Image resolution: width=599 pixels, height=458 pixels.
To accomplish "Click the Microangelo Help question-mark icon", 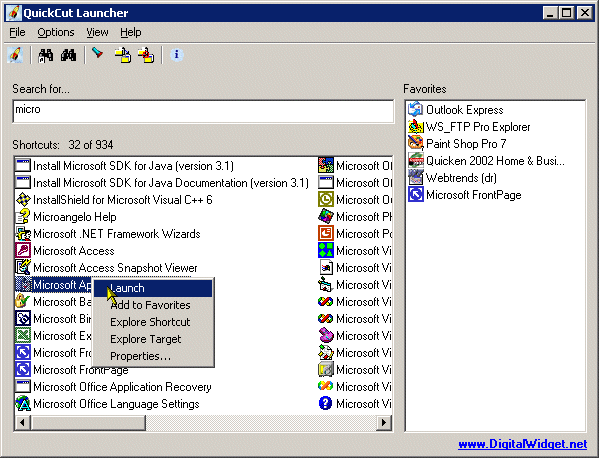I will (23, 217).
